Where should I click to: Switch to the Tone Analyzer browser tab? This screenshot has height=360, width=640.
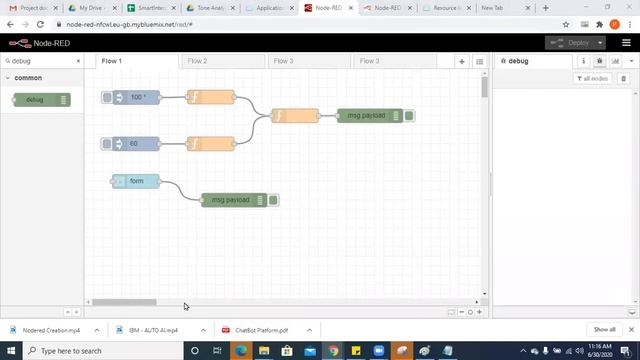tap(211, 8)
